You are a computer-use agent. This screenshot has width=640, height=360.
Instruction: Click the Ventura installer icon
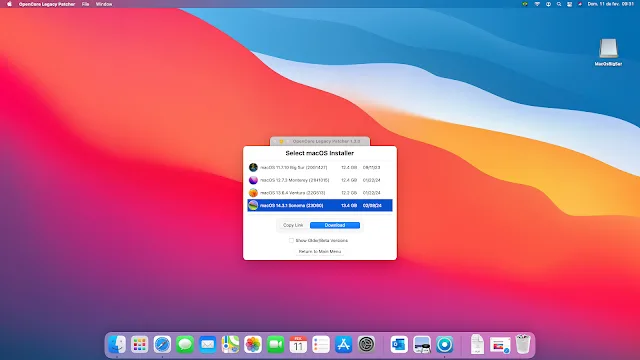[253, 193]
